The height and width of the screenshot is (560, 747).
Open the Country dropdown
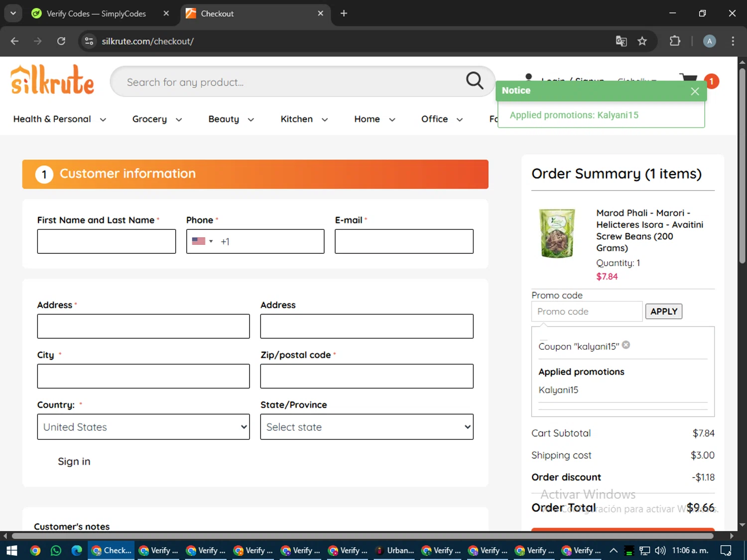pyautogui.click(x=143, y=427)
